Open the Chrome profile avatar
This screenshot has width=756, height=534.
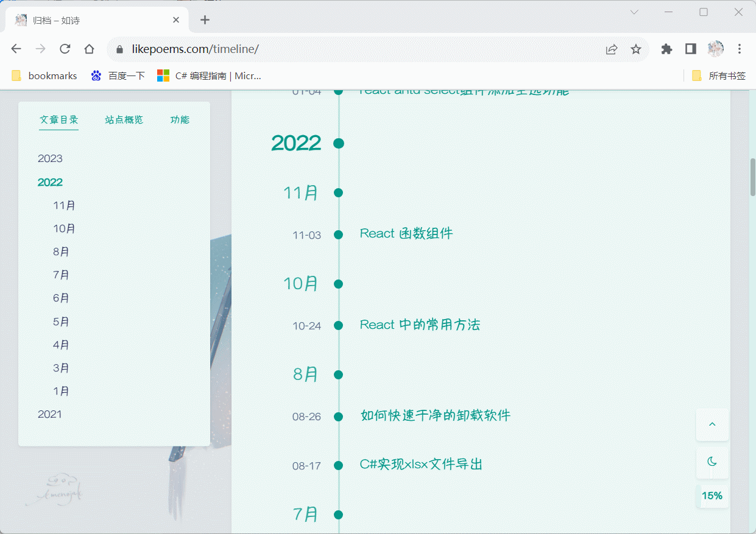click(716, 49)
